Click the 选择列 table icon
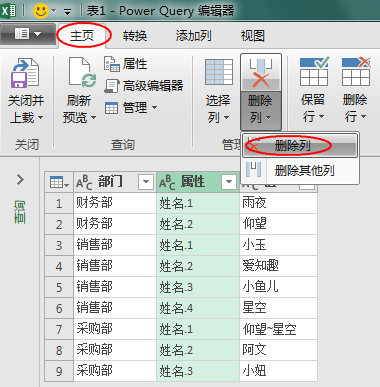This screenshot has width=380, height=387. tap(219, 72)
